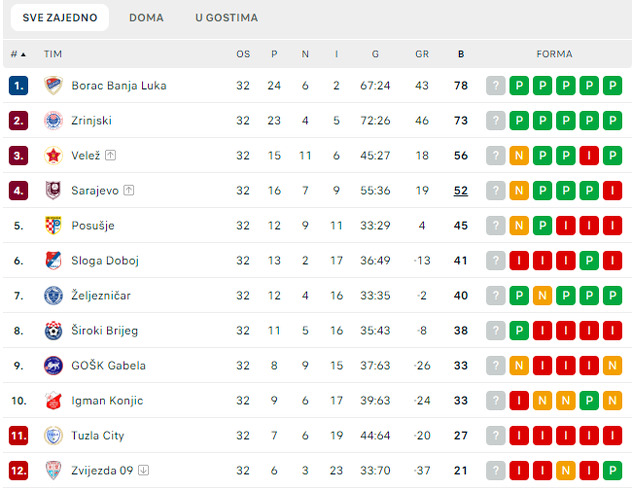632x490 pixels.
Task: Click the Željezničar club crest
Action: pyautogui.click(x=53, y=295)
